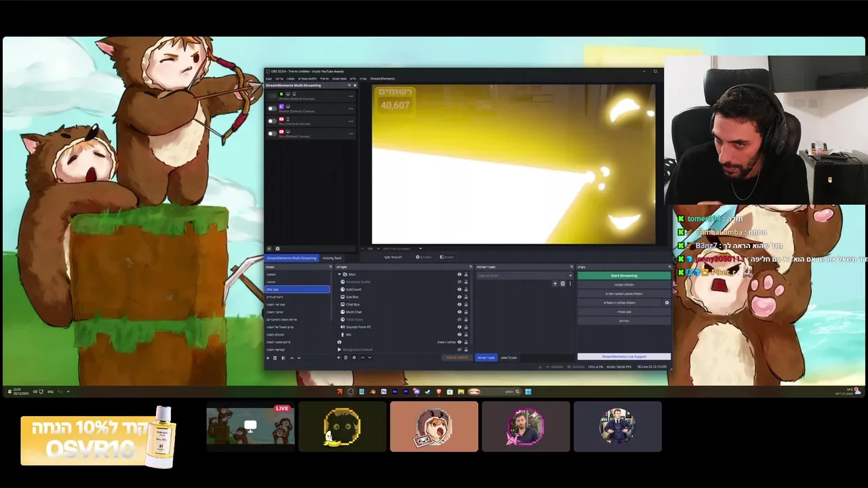The height and width of the screenshot is (488, 868).
Task: Move selected scene up
Action: click(x=292, y=358)
